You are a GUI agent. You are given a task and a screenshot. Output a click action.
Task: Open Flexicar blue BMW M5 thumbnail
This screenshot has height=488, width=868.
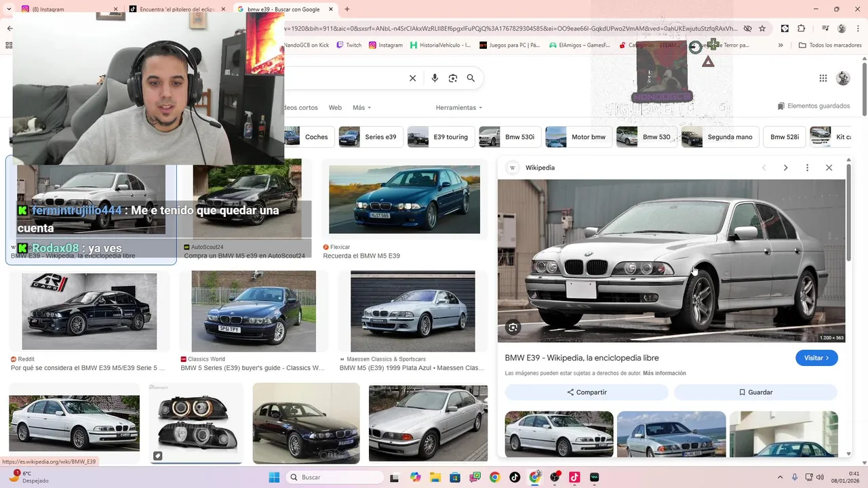tap(404, 199)
